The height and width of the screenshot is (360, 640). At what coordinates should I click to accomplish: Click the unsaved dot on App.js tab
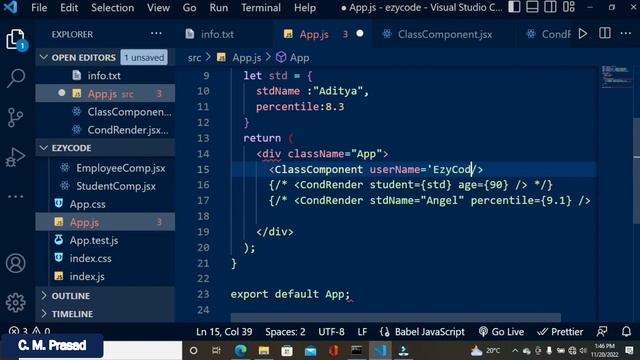(x=360, y=33)
